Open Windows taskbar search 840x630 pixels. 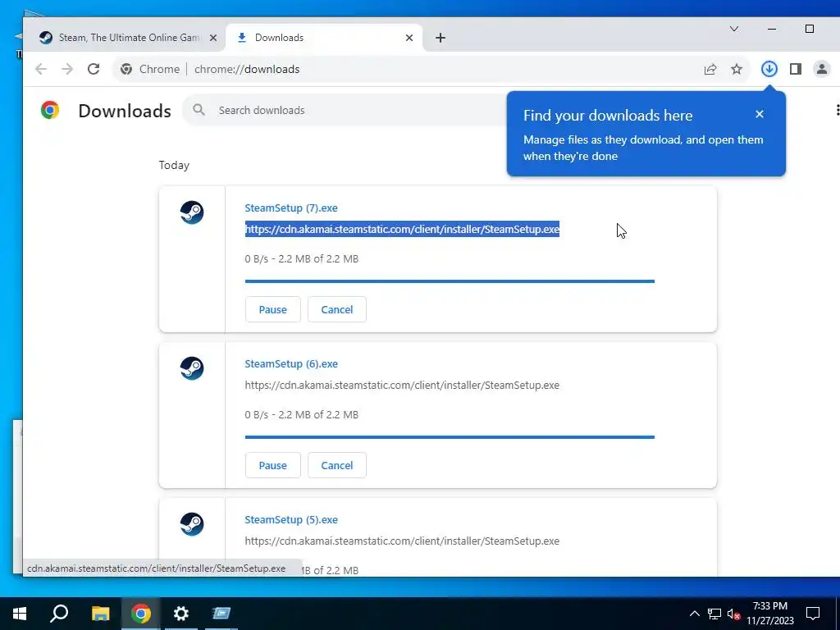(x=59, y=614)
